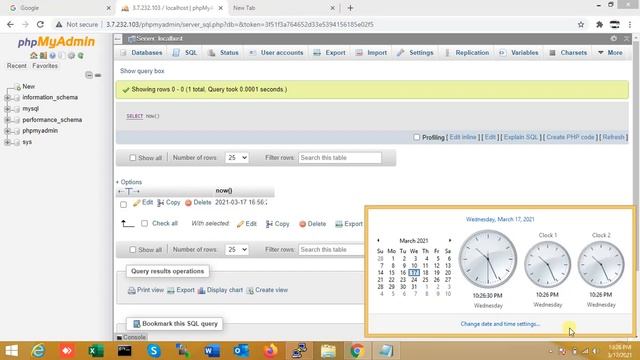Viewport: 640px width, 360px height.
Task: Click Refresh query link
Action: click(613, 137)
